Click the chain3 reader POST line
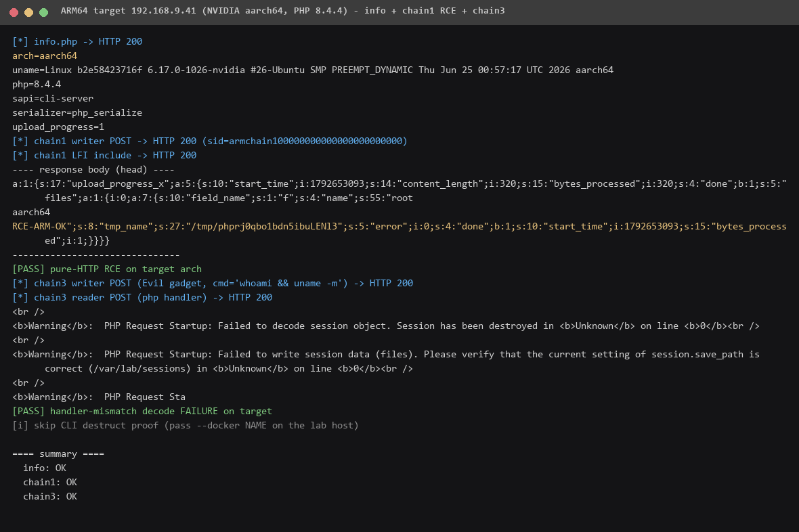This screenshot has width=799, height=532. point(142,298)
